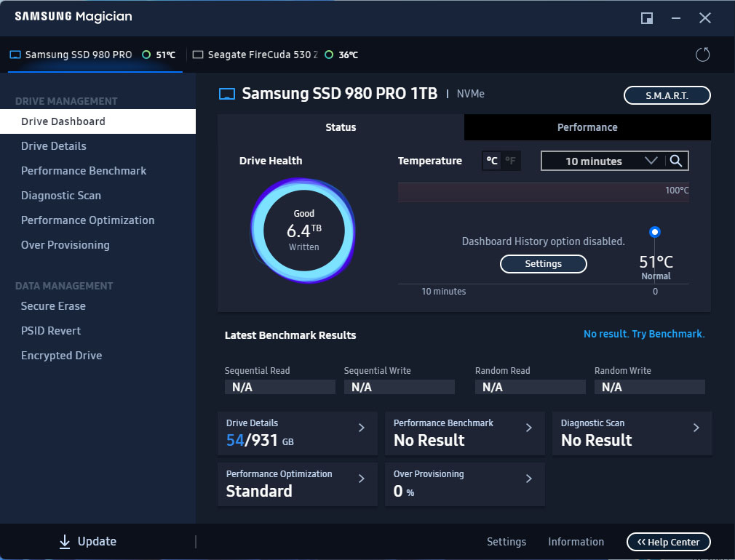Open Performance Optimization card via its chevron
735x560 pixels.
point(362,479)
